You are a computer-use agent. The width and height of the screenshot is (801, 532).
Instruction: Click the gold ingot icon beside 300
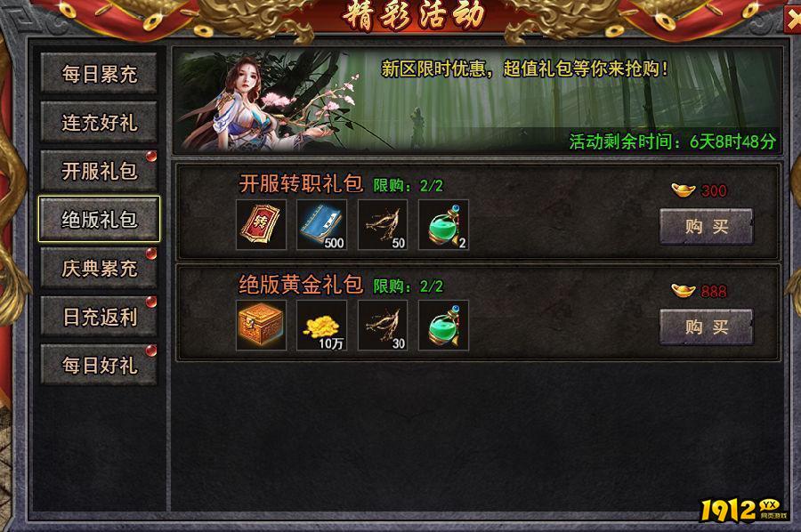tap(683, 190)
